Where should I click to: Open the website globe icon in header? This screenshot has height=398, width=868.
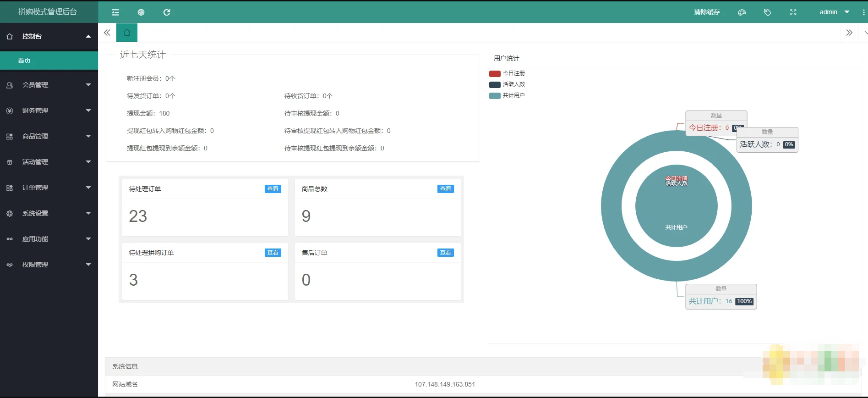[x=141, y=12]
